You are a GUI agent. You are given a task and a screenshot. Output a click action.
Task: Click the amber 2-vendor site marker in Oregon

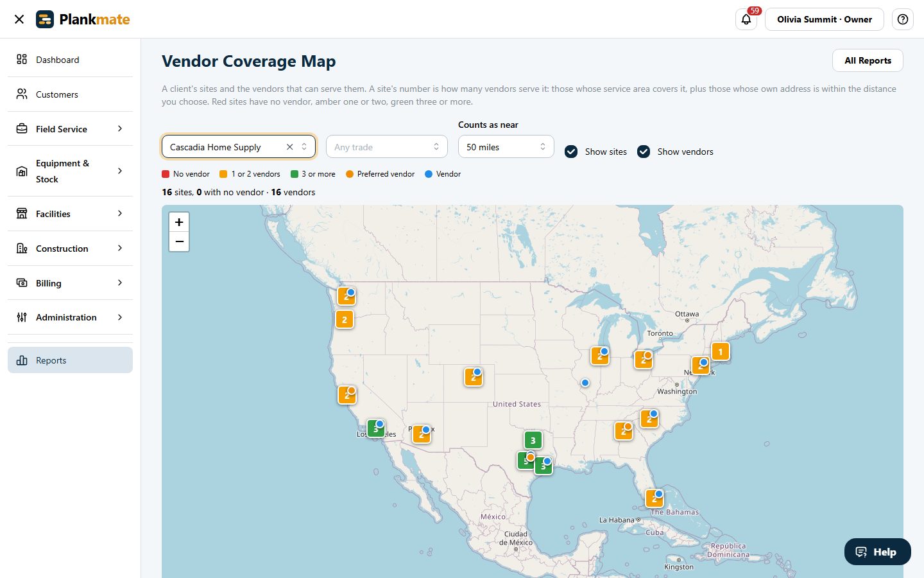pyautogui.click(x=345, y=319)
